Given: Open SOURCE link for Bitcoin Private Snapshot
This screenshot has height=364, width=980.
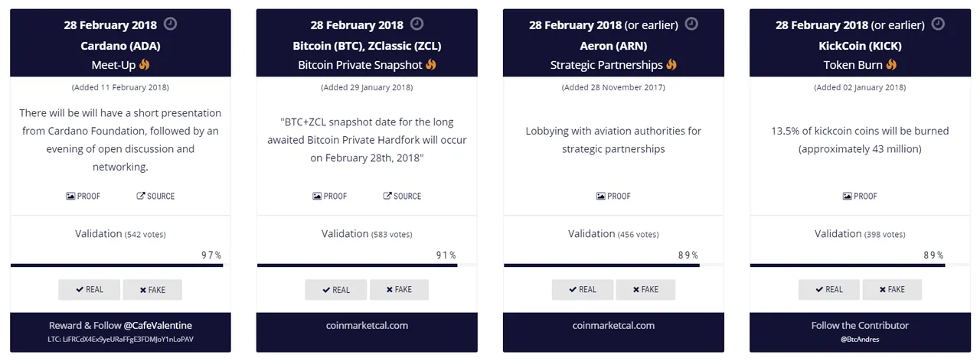Looking at the screenshot, I should (x=402, y=197).
